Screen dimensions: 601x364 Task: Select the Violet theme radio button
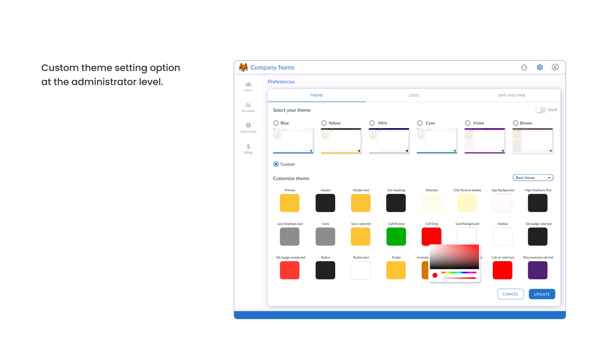coord(468,123)
